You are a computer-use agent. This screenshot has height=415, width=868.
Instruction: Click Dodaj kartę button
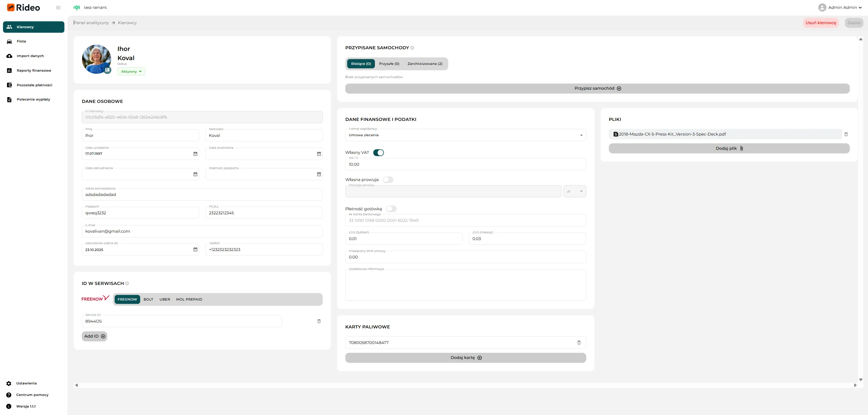point(466,358)
